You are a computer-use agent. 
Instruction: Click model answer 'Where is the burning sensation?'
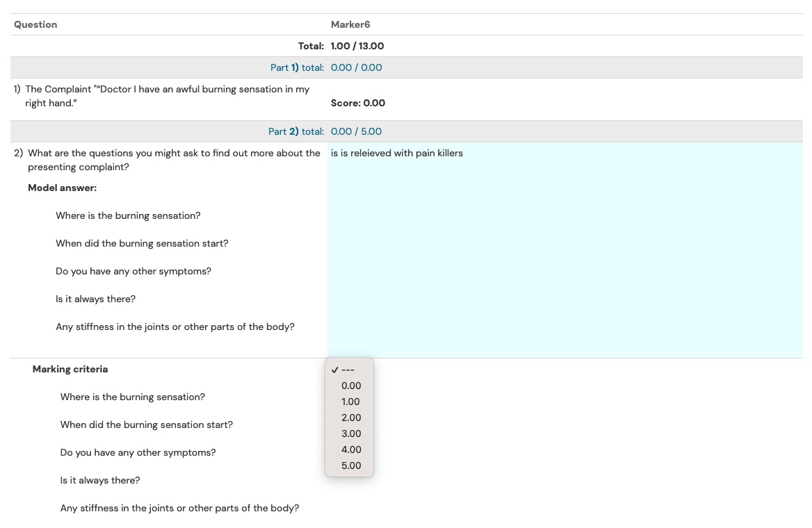pyautogui.click(x=128, y=216)
